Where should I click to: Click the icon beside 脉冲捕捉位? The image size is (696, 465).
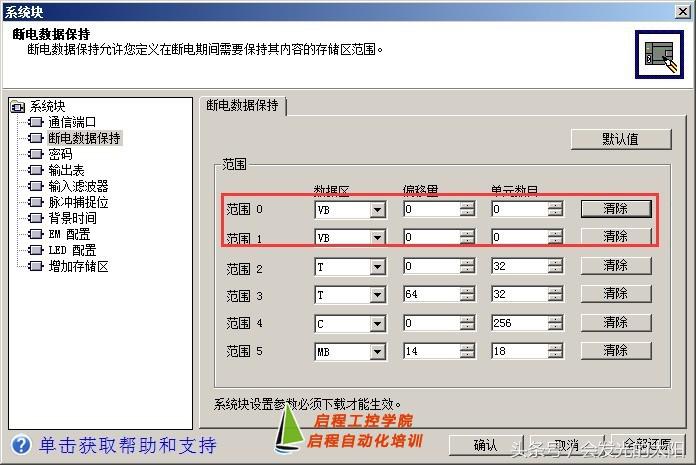point(36,202)
